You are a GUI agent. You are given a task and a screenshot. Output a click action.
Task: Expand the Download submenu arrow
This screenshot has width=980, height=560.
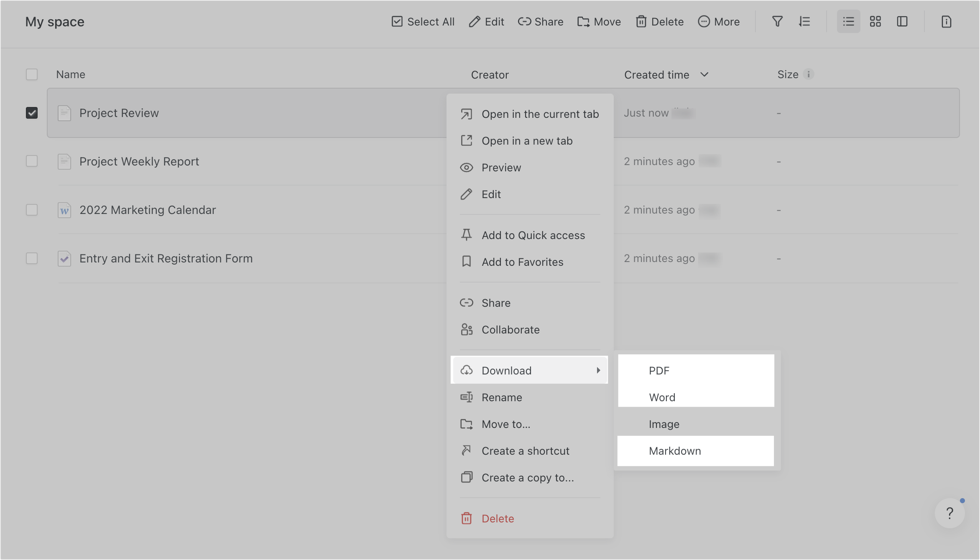coord(599,370)
